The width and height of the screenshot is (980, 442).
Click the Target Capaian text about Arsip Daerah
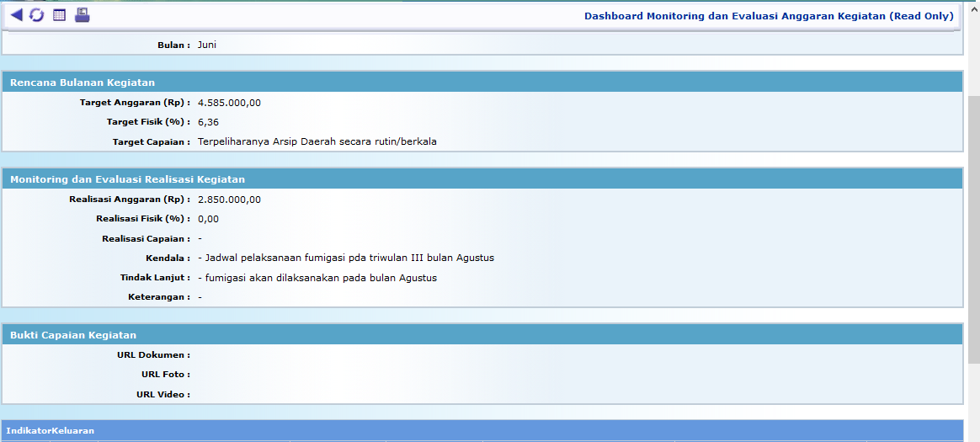click(x=317, y=141)
